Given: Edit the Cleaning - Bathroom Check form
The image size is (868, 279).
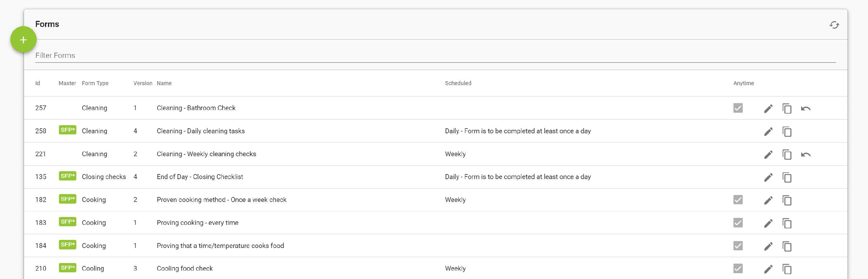Looking at the screenshot, I should pos(768,108).
